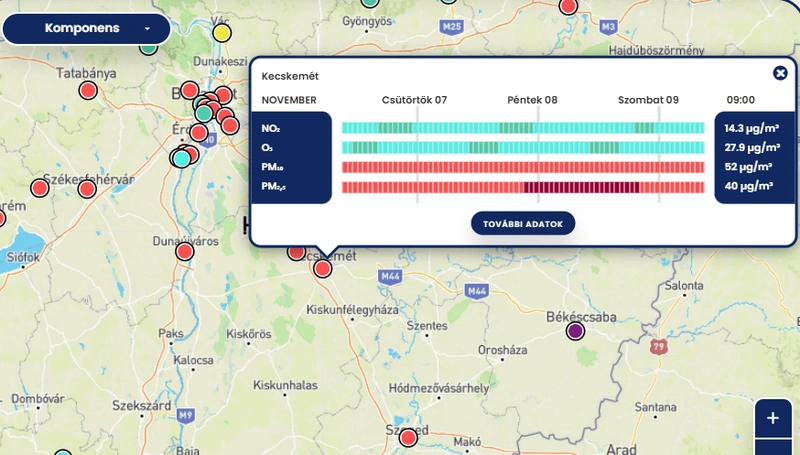This screenshot has height=455, width=800.
Task: Select the yellow station marker at Vác
Action: pos(221,33)
